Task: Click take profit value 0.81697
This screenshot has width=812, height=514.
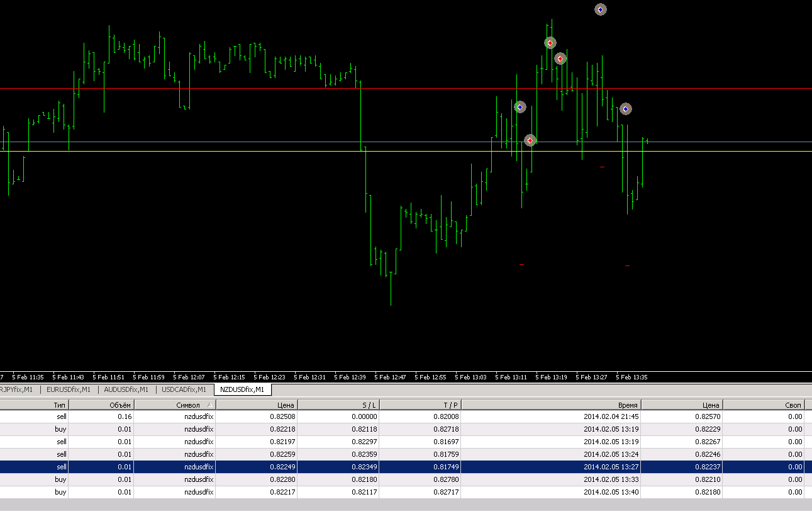Action: [446, 442]
